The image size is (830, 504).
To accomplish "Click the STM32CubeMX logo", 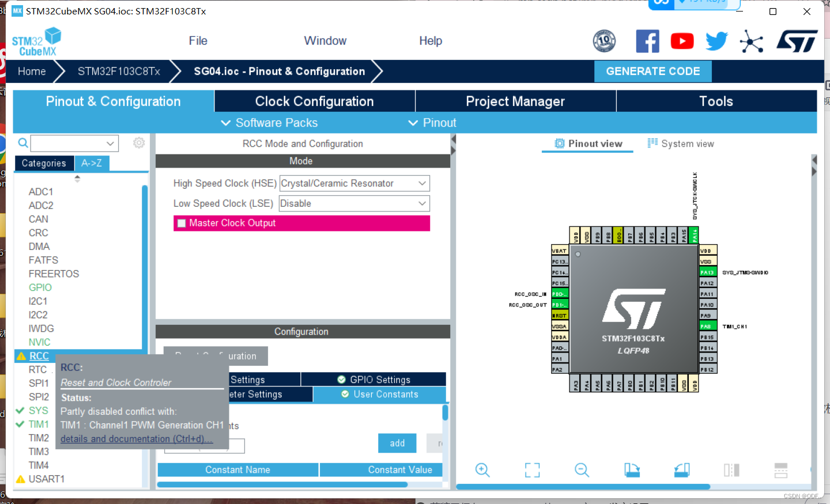I will [37, 42].
